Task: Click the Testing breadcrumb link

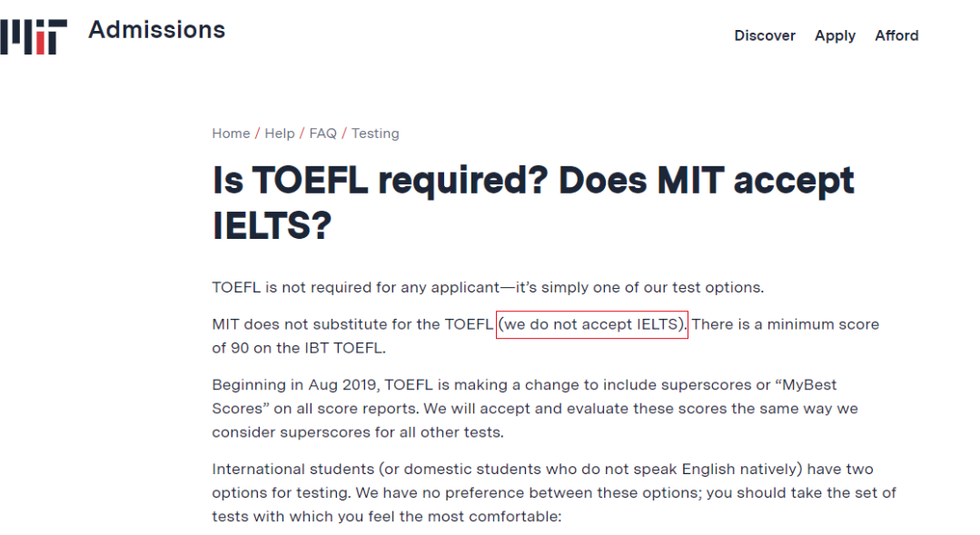Action: pyautogui.click(x=375, y=134)
